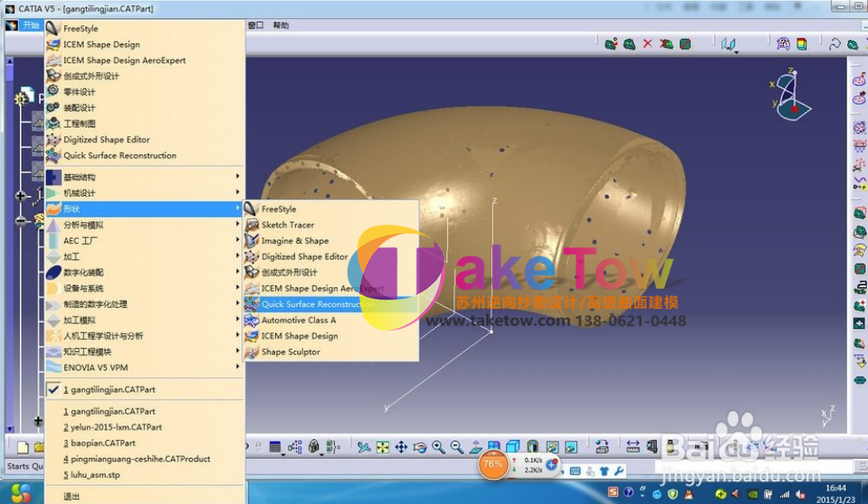Choose Quick Surface Reconstruction in the 形状 submenu
868x504 pixels.
click(331, 304)
